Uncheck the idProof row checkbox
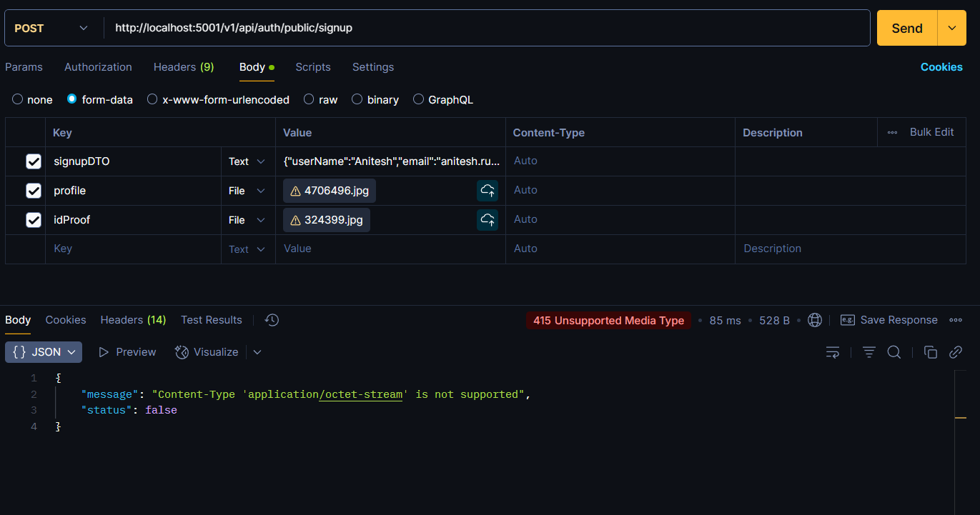 pos(34,220)
